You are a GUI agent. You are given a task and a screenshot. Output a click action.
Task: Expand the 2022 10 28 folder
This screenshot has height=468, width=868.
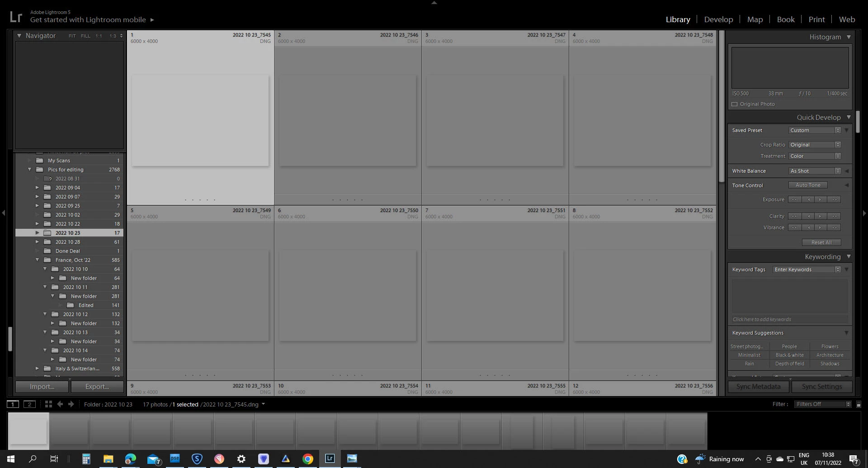pos(37,242)
